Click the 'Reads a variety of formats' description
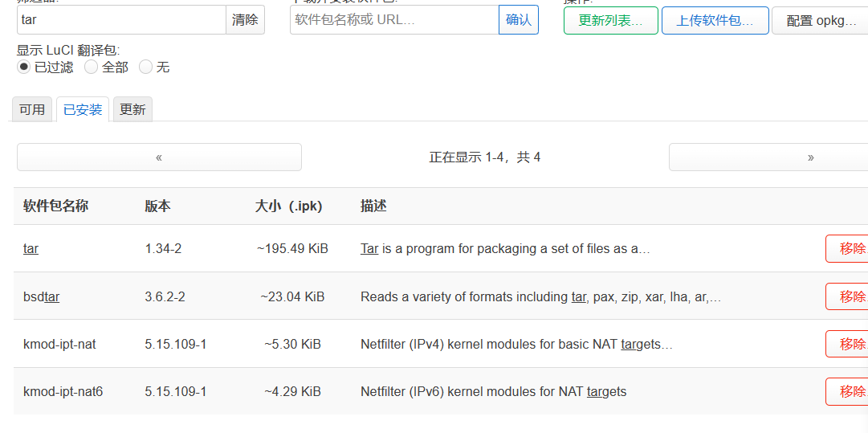Screen dimensions: 868x433 click(x=541, y=296)
